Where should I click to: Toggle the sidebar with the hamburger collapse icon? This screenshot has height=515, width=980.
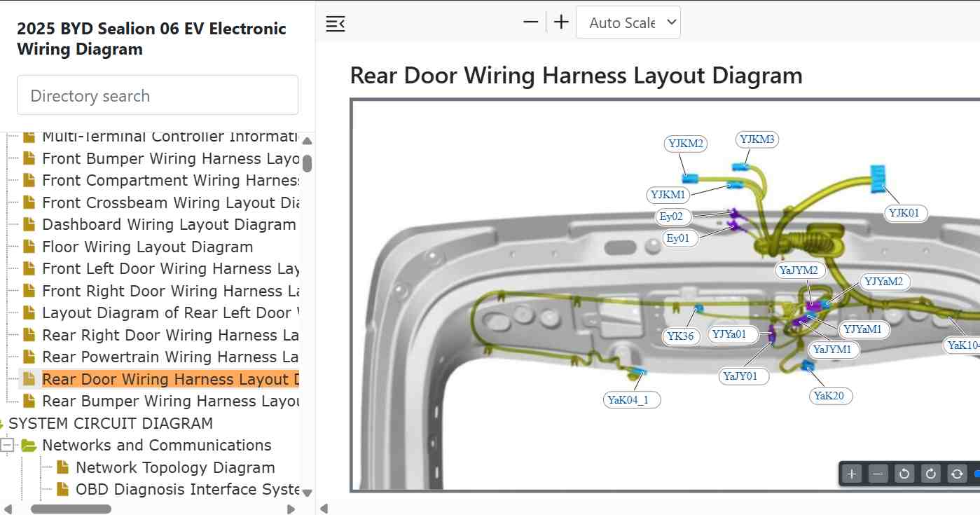(336, 23)
